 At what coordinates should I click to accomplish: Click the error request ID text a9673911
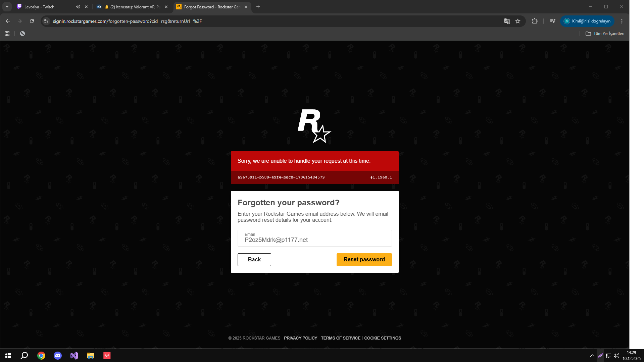point(281,177)
